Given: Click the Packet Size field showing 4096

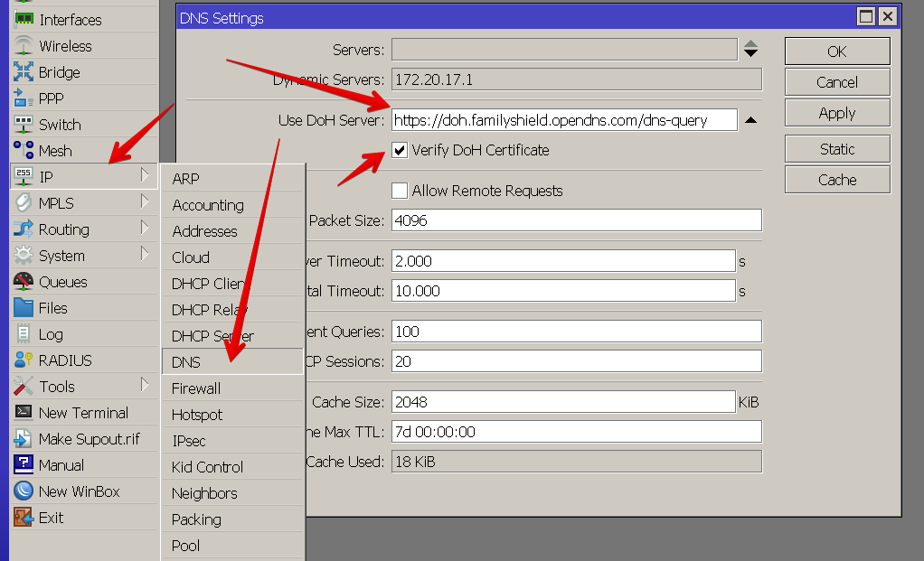Looking at the screenshot, I should click(x=577, y=220).
